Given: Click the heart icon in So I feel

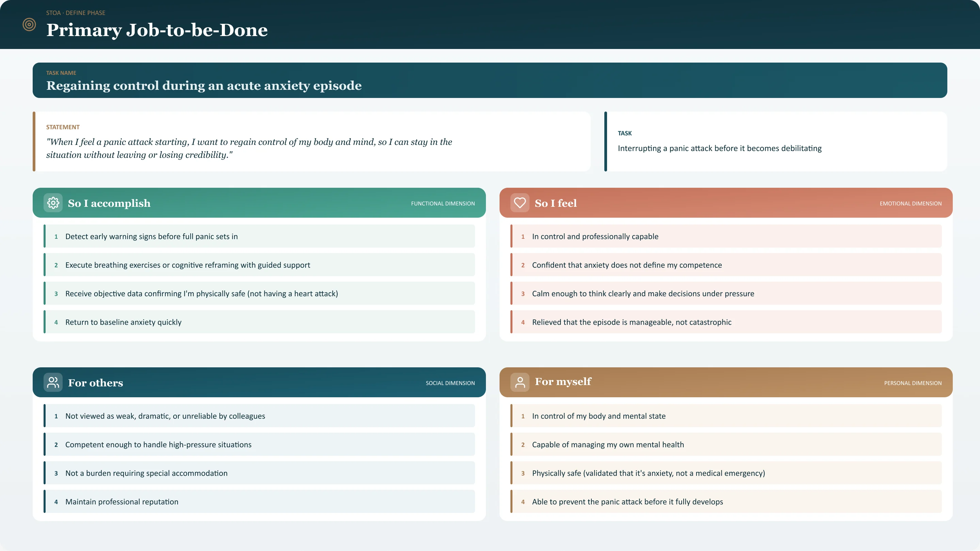Looking at the screenshot, I should pos(520,203).
